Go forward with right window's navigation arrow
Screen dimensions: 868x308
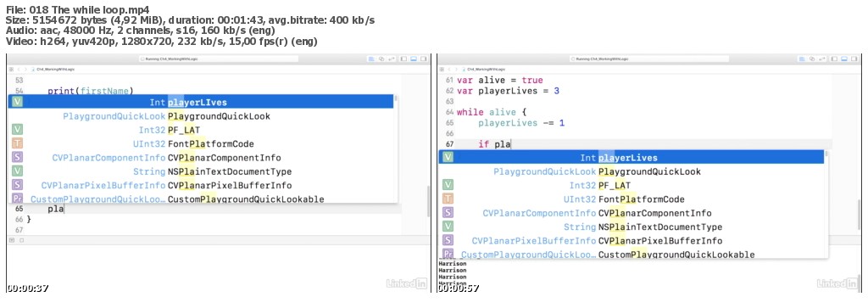pyautogui.click(x=457, y=70)
